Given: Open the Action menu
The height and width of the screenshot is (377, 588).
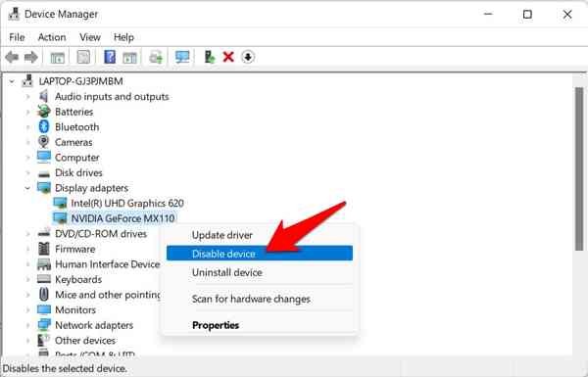Looking at the screenshot, I should [52, 37].
